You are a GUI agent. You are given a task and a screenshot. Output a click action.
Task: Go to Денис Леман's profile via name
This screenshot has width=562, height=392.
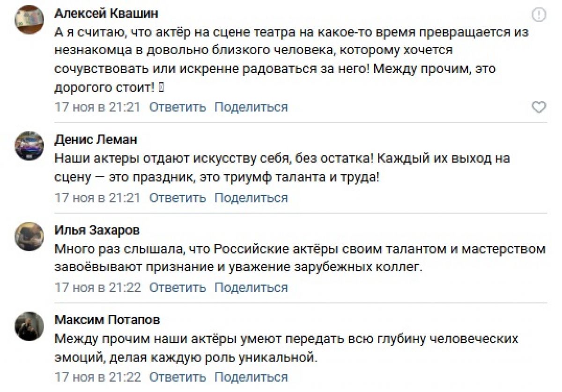pyautogui.click(x=96, y=139)
